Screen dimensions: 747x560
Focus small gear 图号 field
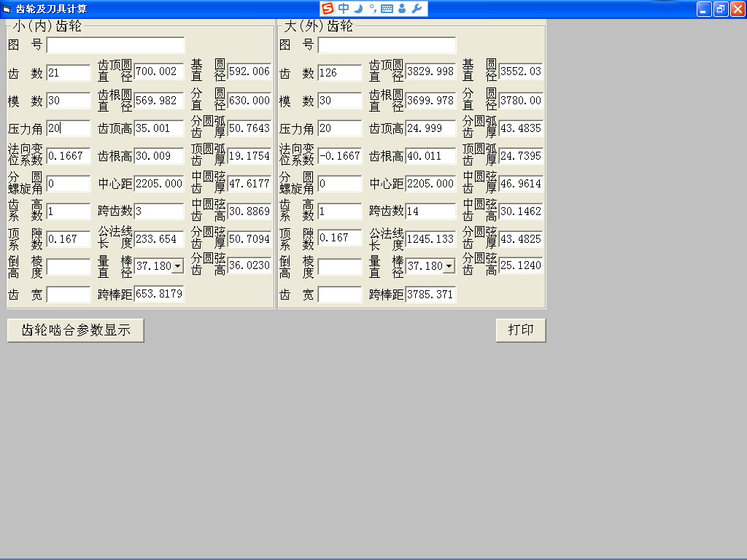[x=115, y=45]
